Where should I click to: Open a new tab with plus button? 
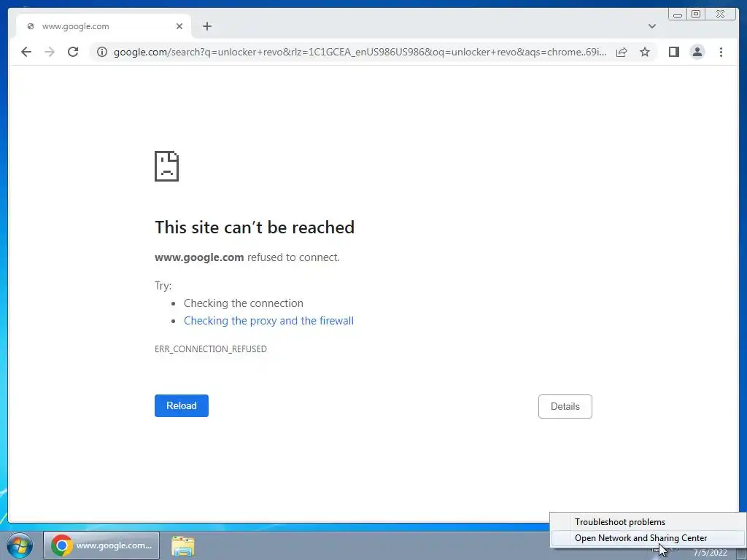coord(206,26)
